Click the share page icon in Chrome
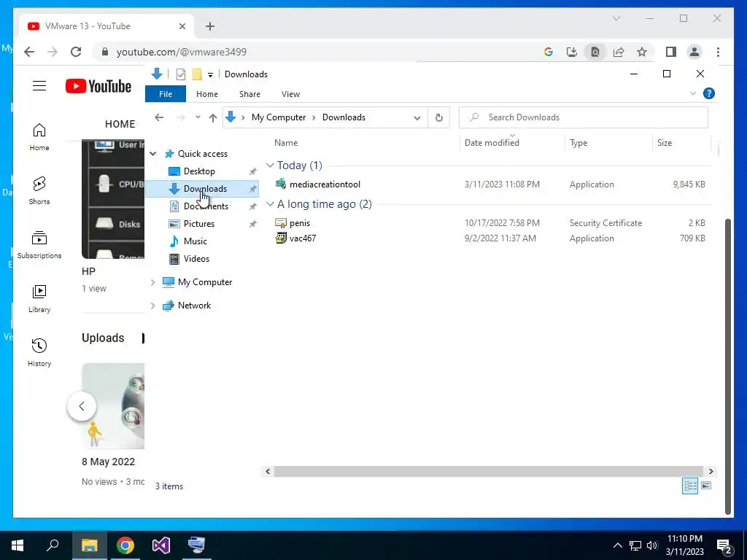 (x=619, y=52)
